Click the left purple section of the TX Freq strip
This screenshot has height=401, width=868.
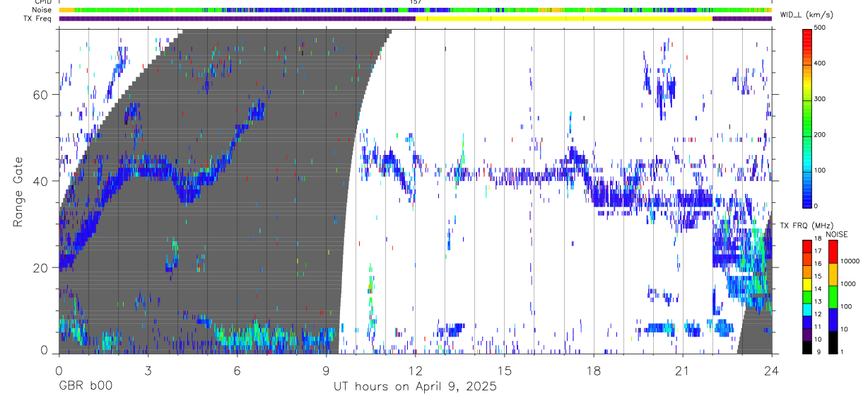point(237,18)
